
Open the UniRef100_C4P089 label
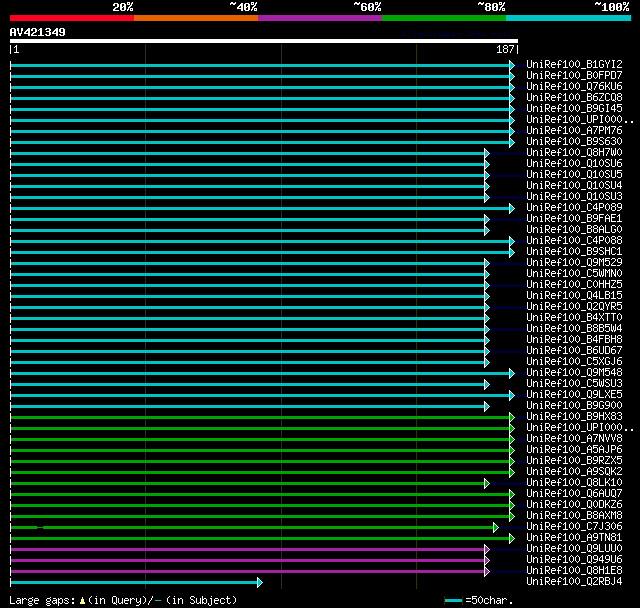click(574, 208)
